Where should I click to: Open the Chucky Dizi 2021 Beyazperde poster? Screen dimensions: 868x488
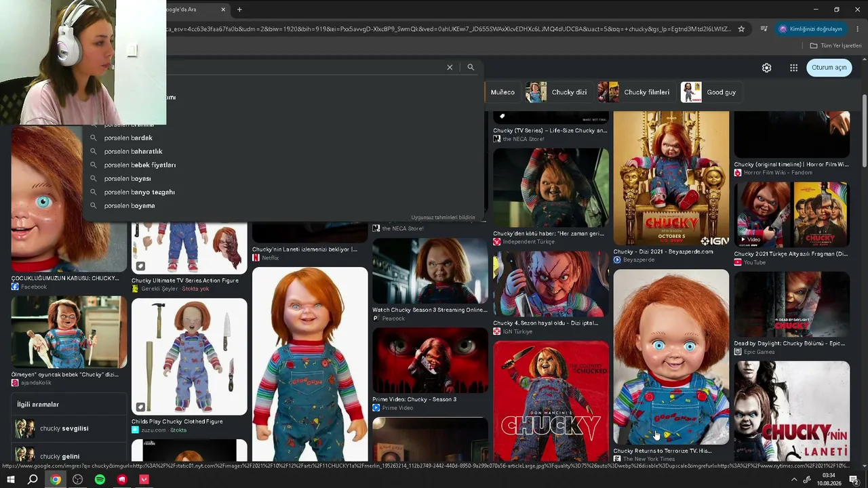pos(671,178)
